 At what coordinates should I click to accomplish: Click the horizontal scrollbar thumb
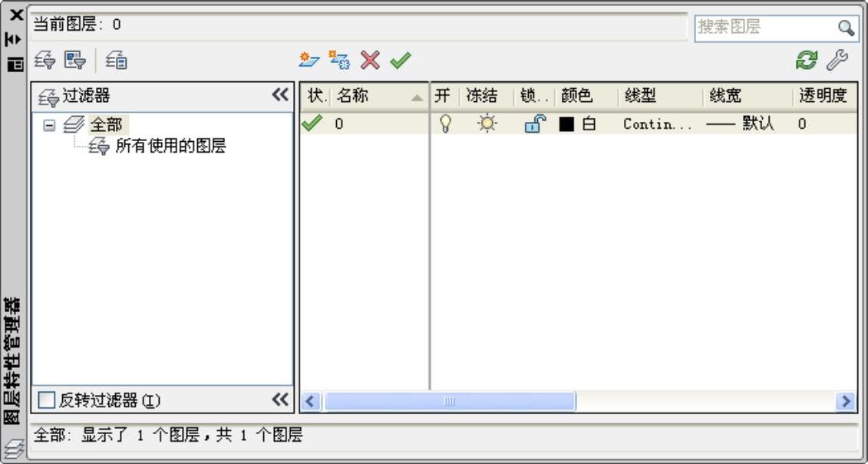click(450, 402)
